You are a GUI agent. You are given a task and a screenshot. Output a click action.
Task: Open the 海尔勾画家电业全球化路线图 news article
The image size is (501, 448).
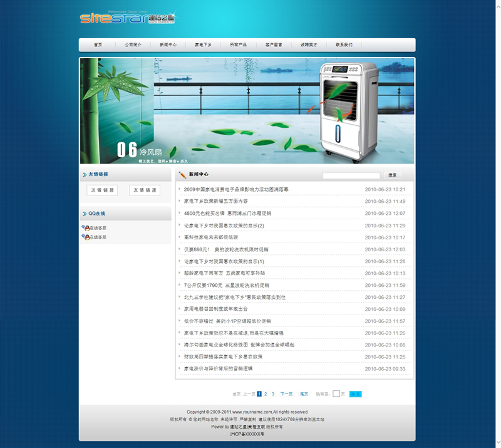(x=239, y=345)
